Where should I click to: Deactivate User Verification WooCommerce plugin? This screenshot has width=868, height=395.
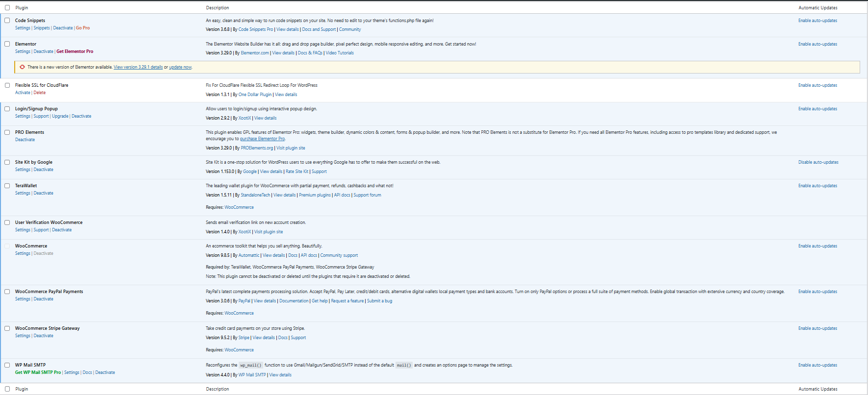coord(62,230)
